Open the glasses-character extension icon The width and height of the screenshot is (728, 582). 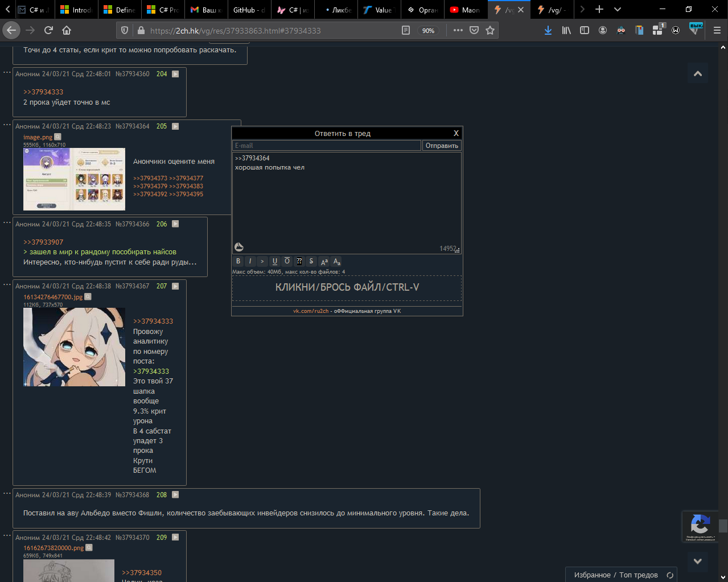[621, 30]
